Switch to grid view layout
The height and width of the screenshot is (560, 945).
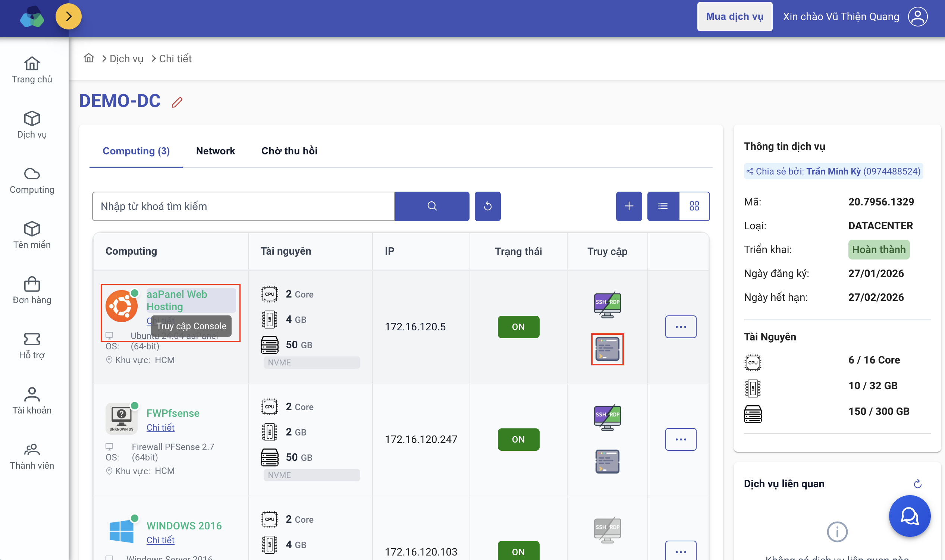(x=694, y=206)
